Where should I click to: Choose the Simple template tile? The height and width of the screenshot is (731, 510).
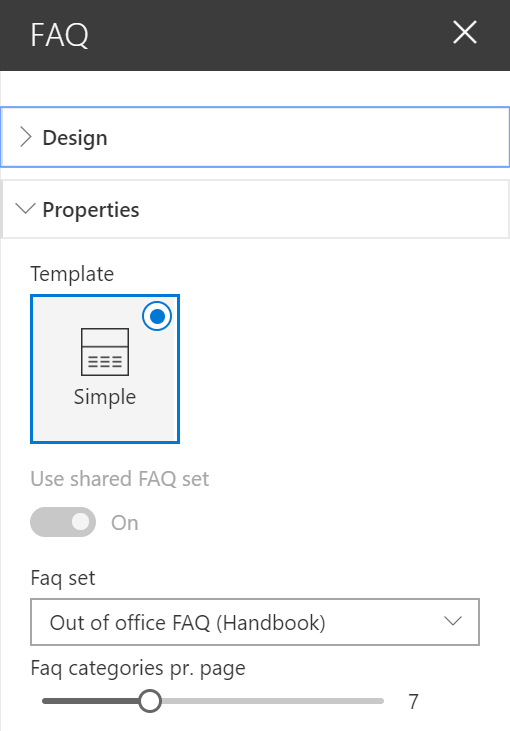[105, 369]
